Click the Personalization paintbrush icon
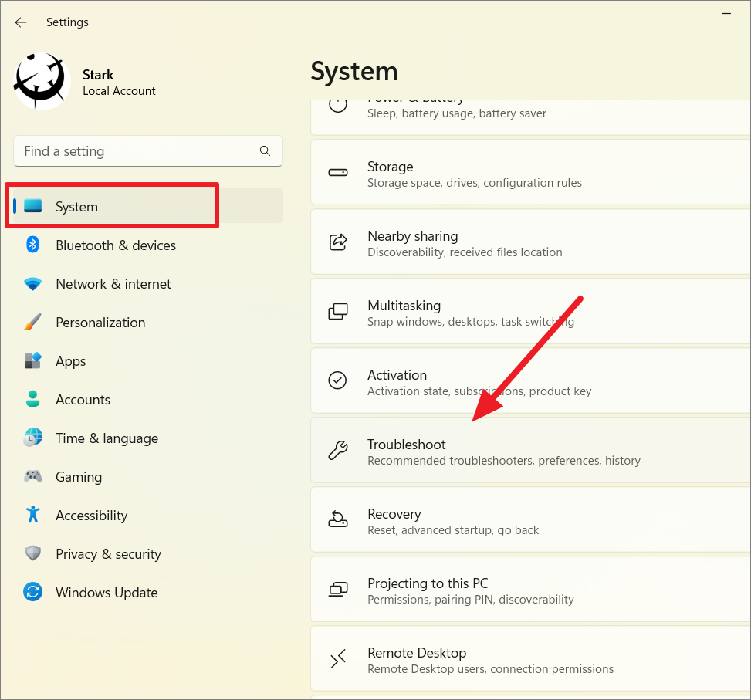 (33, 323)
